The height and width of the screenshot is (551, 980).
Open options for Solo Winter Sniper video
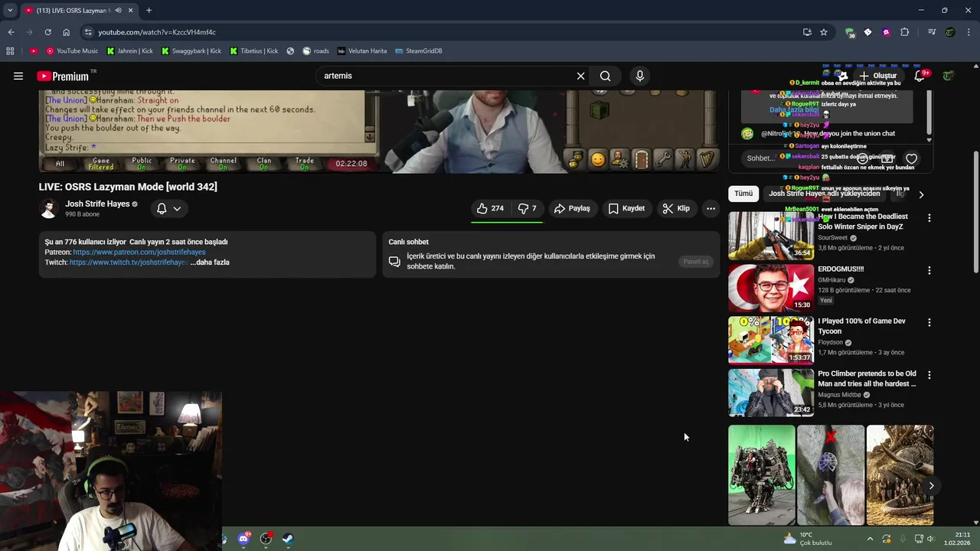pyautogui.click(x=929, y=218)
